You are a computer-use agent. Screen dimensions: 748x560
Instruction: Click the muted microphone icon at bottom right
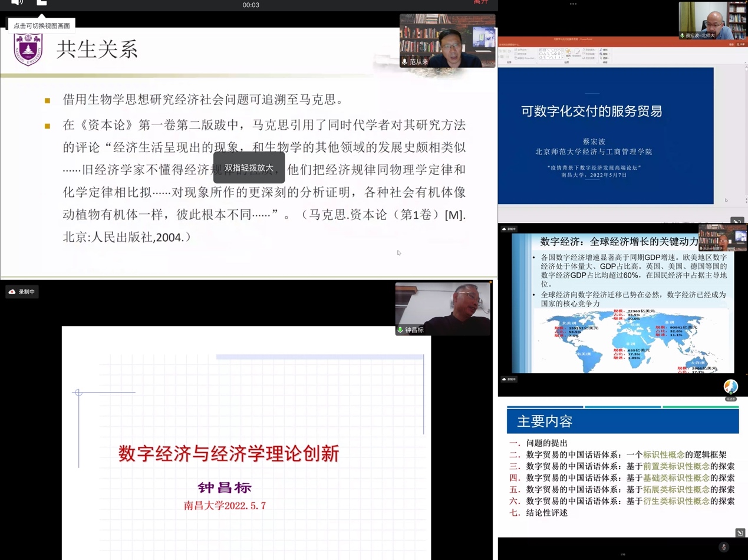point(724,548)
